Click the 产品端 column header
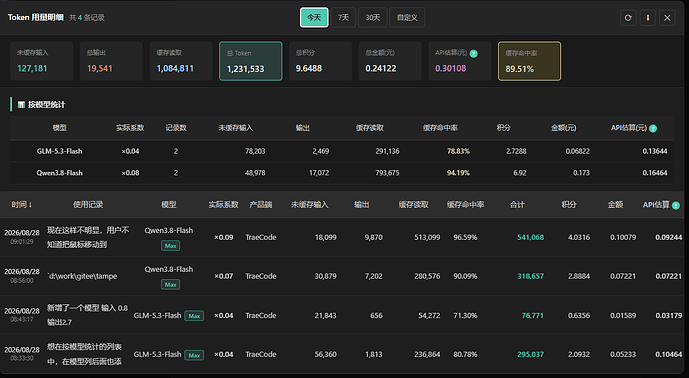 (x=261, y=205)
